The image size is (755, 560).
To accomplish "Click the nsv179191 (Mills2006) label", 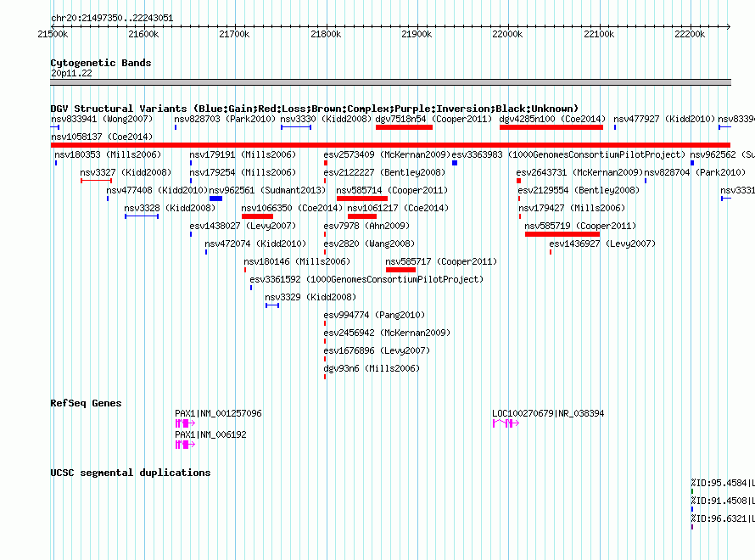I will pyautogui.click(x=243, y=154).
